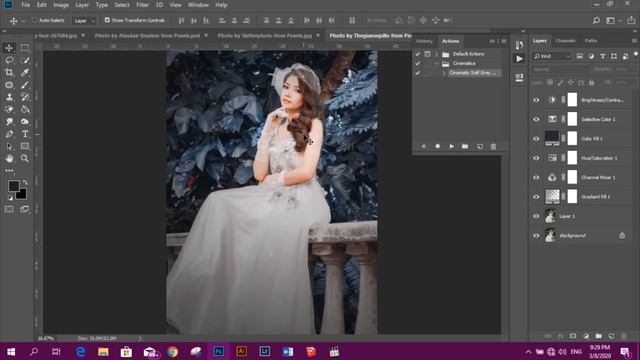Viewport: 640px width, 360px height.
Task: Switch to the History tab
Action: coord(424,41)
